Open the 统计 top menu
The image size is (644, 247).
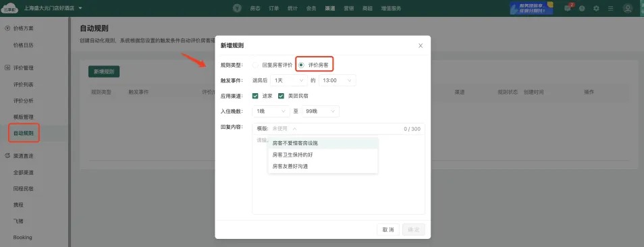coord(292,8)
